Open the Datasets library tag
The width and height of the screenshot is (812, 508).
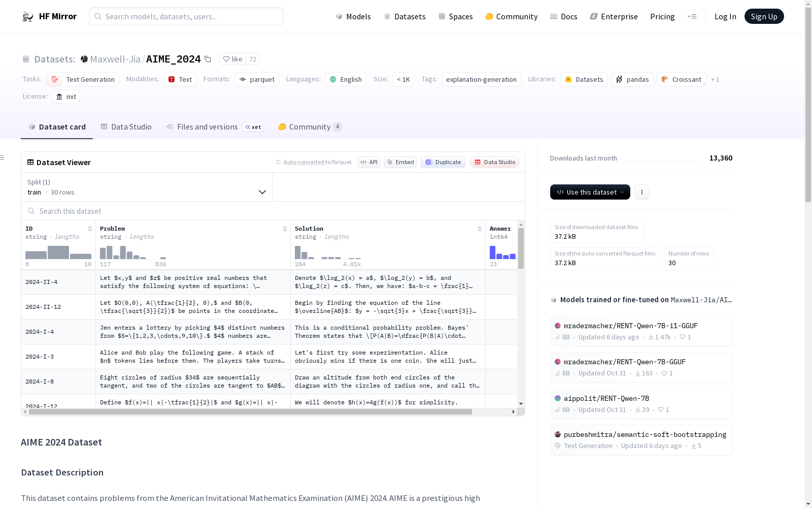pyautogui.click(x=584, y=79)
